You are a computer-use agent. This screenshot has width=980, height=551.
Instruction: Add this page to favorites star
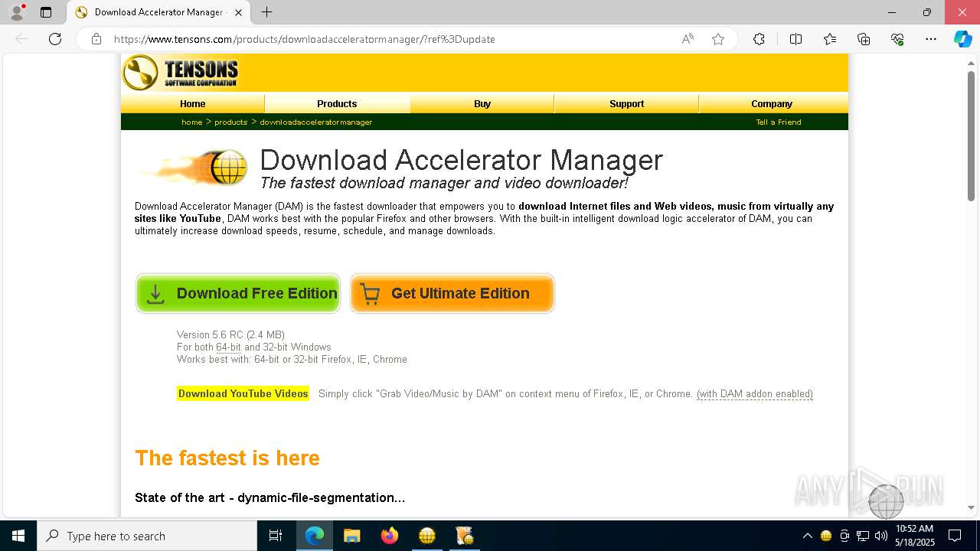pyautogui.click(x=718, y=39)
